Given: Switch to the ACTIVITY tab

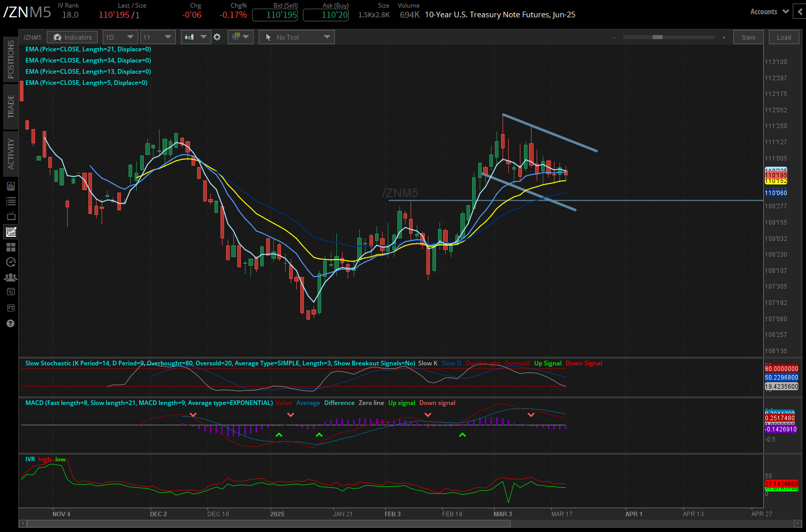Looking at the screenshot, I should [11, 154].
